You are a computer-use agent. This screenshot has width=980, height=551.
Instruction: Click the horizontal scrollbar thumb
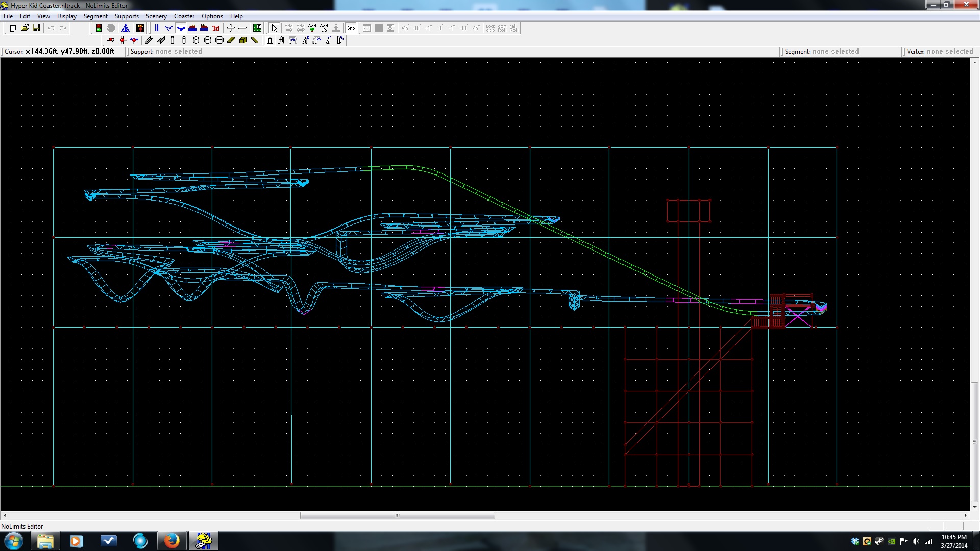pos(397,515)
